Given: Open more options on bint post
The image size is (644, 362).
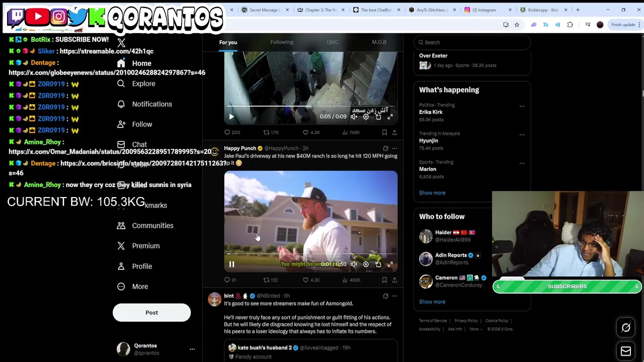Looking at the screenshot, I should click(x=394, y=296).
